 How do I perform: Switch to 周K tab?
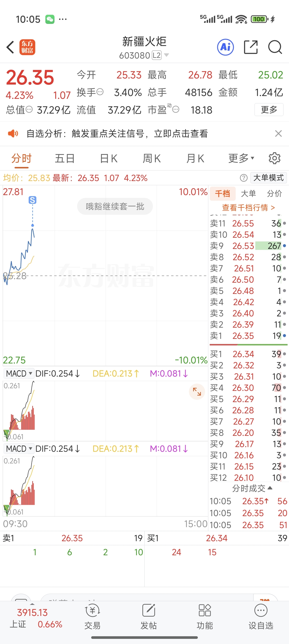(x=152, y=158)
